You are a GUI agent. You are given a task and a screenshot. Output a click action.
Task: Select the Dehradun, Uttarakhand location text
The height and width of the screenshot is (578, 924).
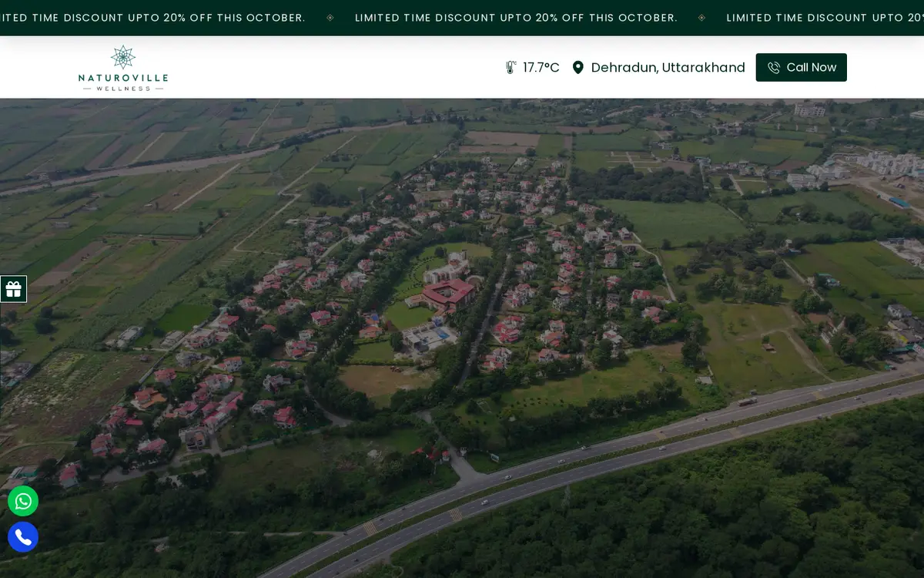668,68
